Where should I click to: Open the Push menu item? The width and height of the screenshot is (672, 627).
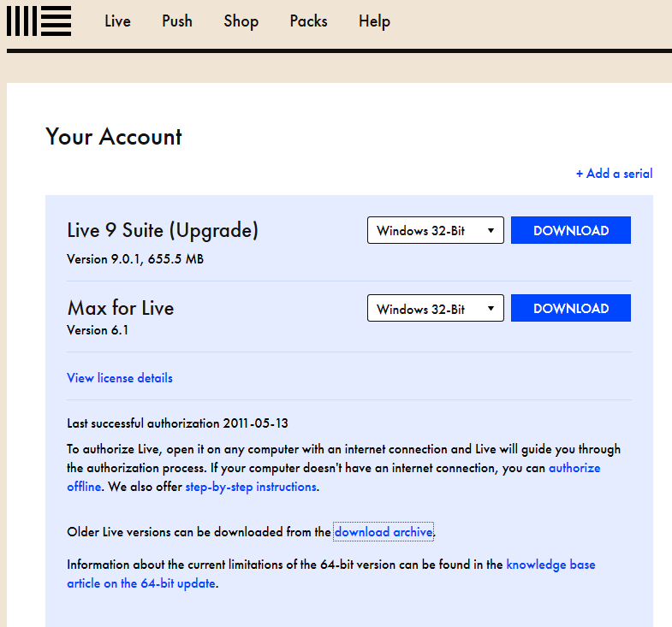click(177, 21)
